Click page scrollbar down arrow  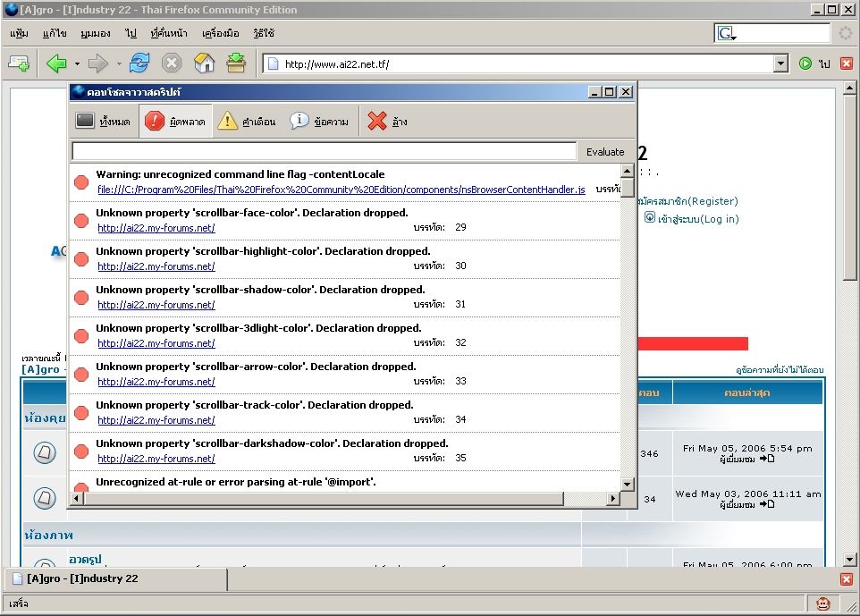pos(849,560)
